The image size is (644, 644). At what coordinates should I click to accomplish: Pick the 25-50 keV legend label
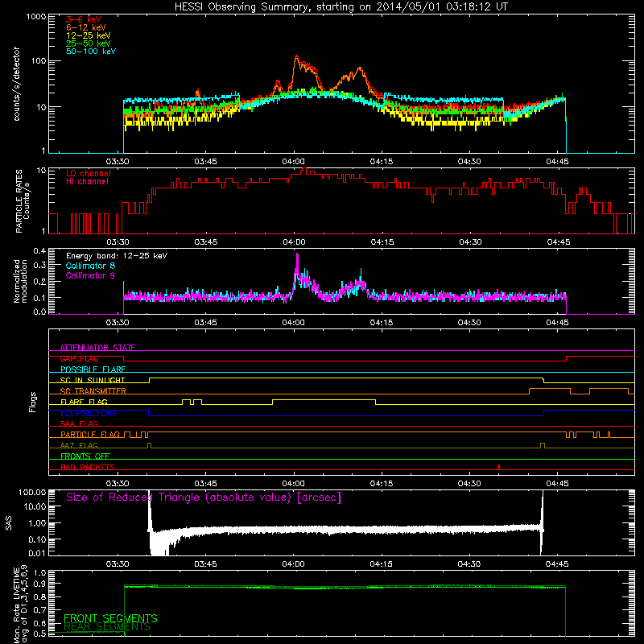pos(89,43)
